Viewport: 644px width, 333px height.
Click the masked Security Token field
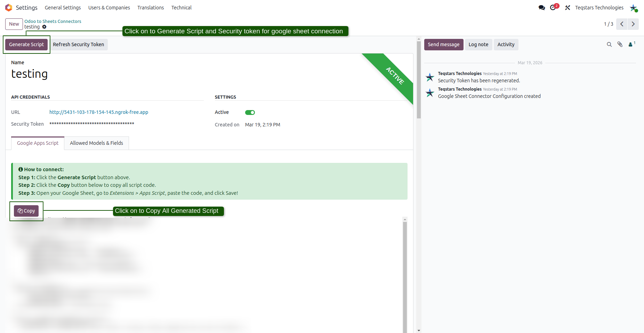(x=92, y=124)
